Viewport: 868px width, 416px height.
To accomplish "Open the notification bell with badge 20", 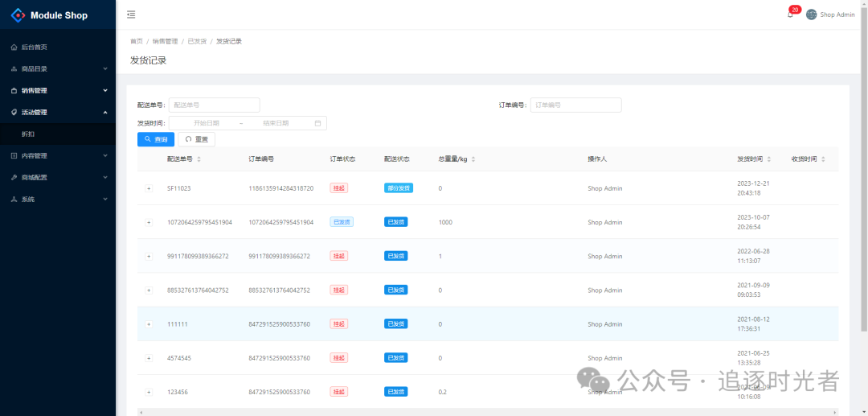I will [790, 14].
